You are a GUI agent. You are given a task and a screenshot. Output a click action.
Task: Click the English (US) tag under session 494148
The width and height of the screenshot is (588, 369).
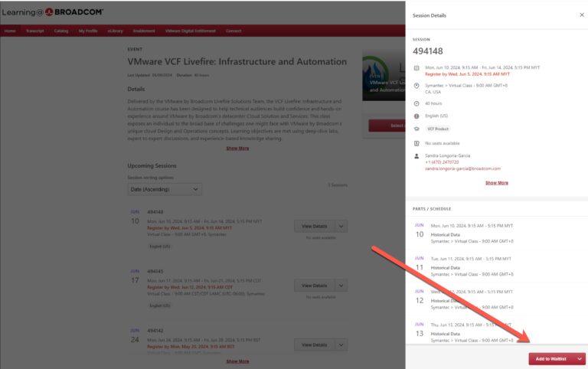click(x=160, y=247)
